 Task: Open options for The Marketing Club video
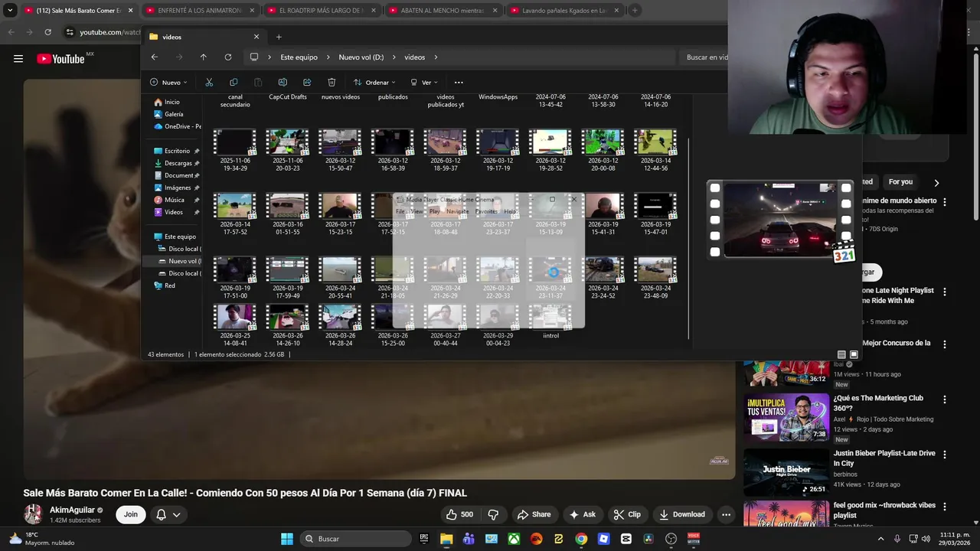tap(945, 399)
